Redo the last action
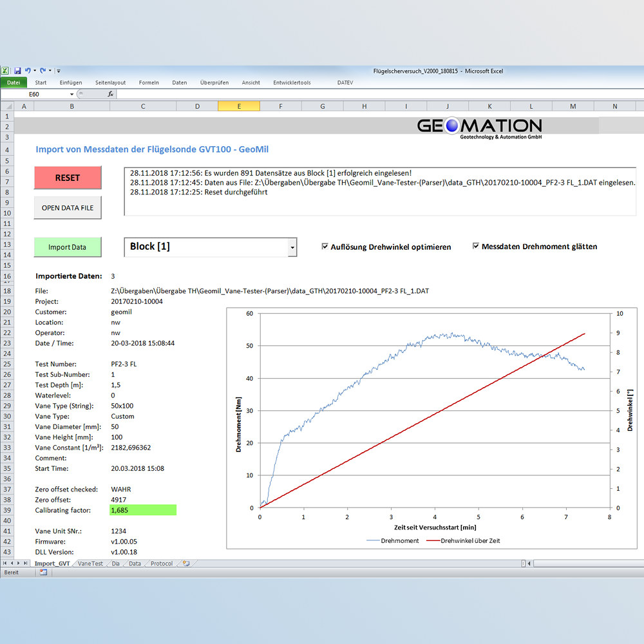Viewport: 644px width, 644px height. tap(43, 71)
